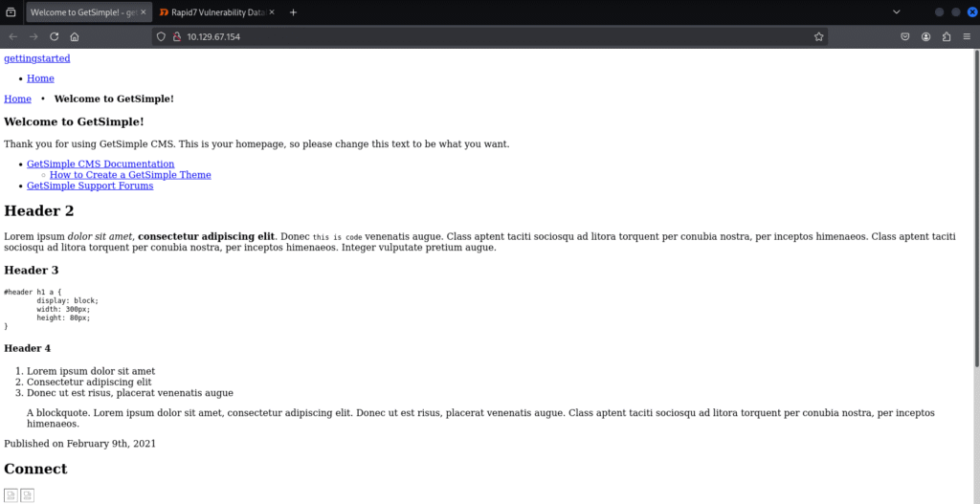
Task: Click the second Connect social icon
Action: click(x=28, y=495)
